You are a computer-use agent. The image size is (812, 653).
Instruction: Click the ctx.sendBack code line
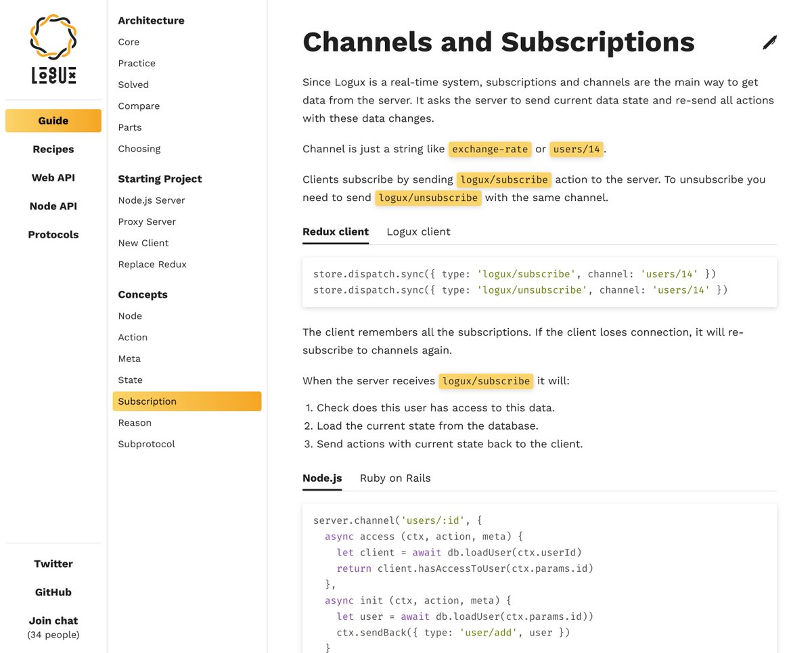coord(453,632)
